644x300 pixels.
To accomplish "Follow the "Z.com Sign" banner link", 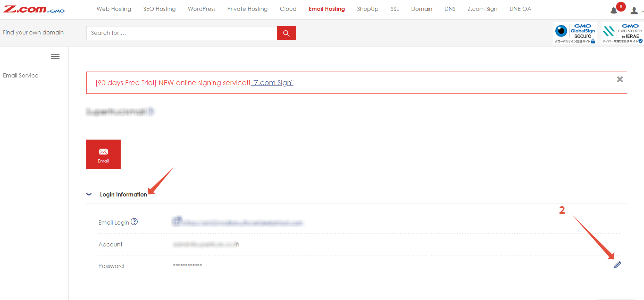I will 272,83.
